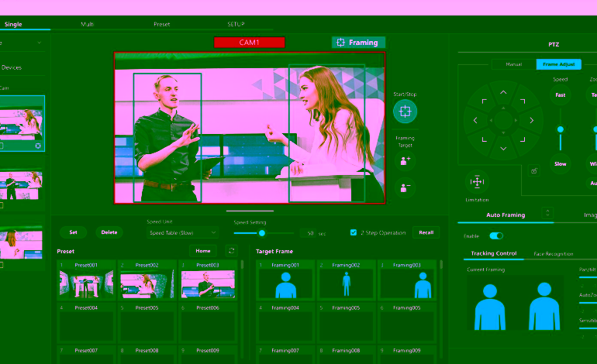Set PTZ speed to Fast
This screenshot has width=597, height=364.
pyautogui.click(x=560, y=94)
